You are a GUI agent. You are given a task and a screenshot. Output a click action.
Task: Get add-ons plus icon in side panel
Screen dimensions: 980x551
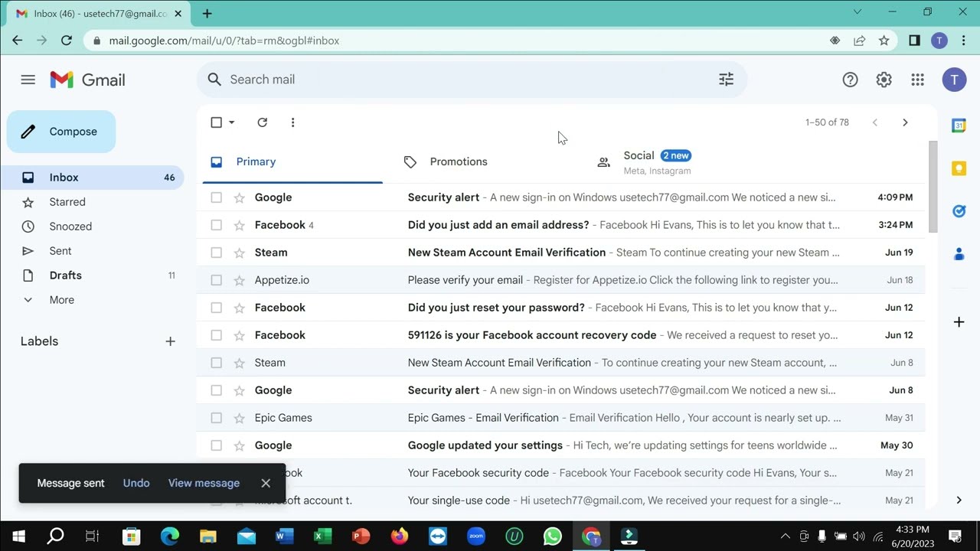959,322
